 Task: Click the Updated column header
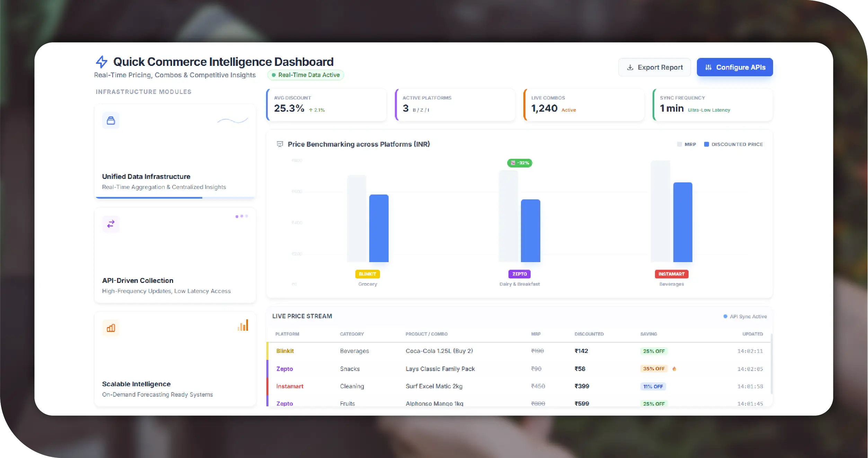coord(752,334)
